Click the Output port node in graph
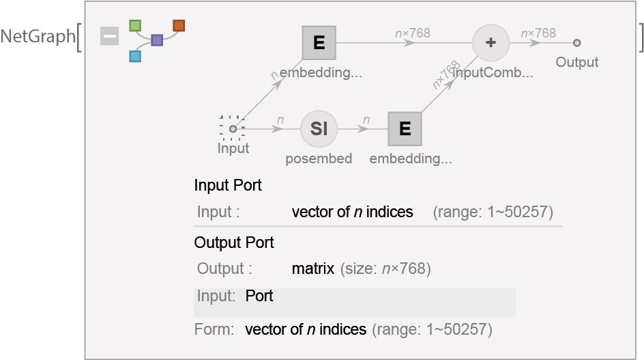The height and width of the screenshot is (360, 644). (576, 43)
